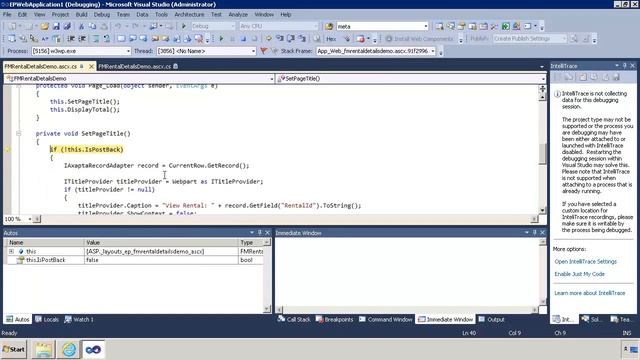The height and width of the screenshot is (360, 640).
Task: Toggle auto-hide pin on IntelliTrace panel
Action: tap(624, 66)
